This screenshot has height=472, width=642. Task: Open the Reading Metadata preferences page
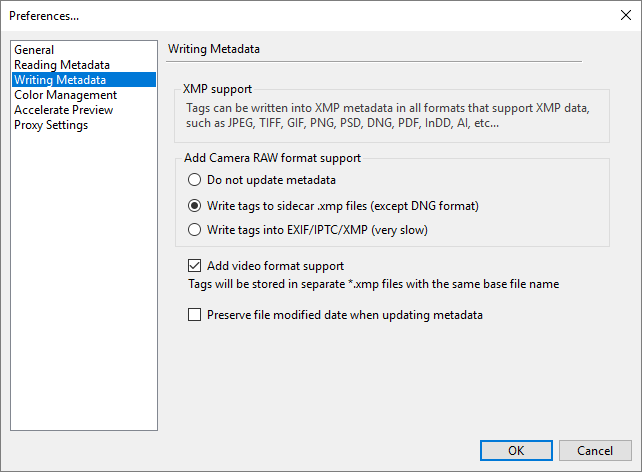(x=62, y=65)
